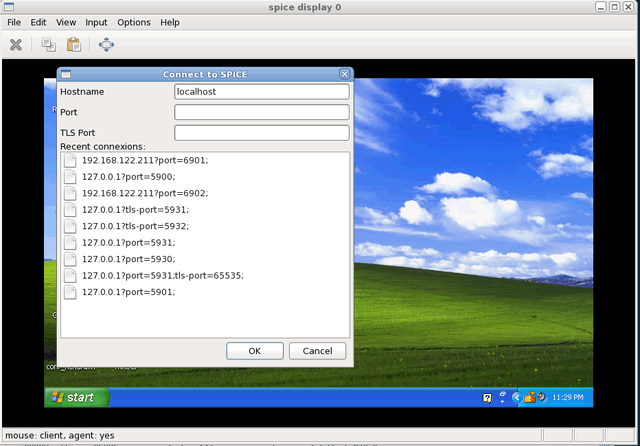640x446 pixels.
Task: Click the tray expand arrow icon
Action: tap(517, 397)
